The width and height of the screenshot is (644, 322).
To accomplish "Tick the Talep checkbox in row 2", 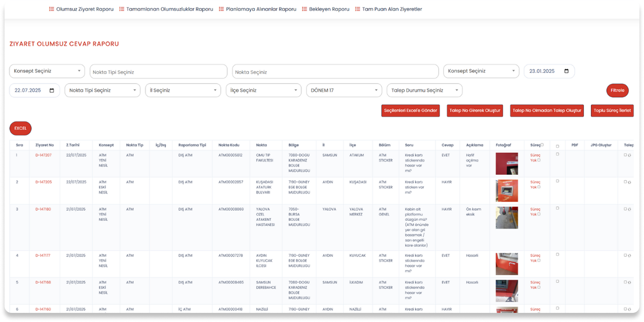I will pos(625,182).
